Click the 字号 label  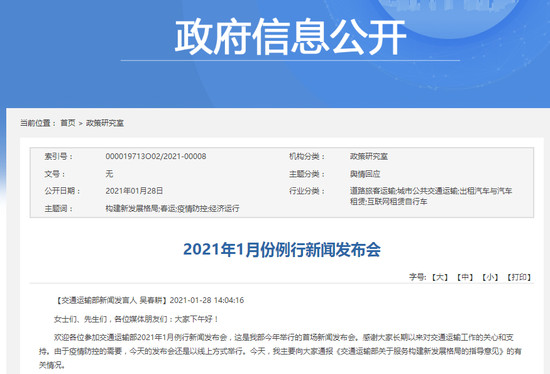(417, 277)
